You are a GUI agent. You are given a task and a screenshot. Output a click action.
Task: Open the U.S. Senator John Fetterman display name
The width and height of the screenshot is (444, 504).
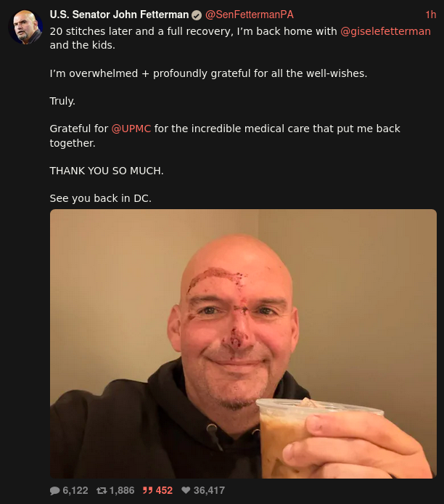point(119,15)
